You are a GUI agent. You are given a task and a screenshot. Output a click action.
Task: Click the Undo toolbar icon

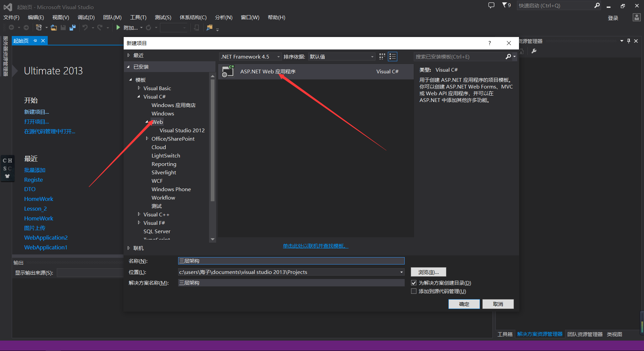pyautogui.click(x=86, y=28)
